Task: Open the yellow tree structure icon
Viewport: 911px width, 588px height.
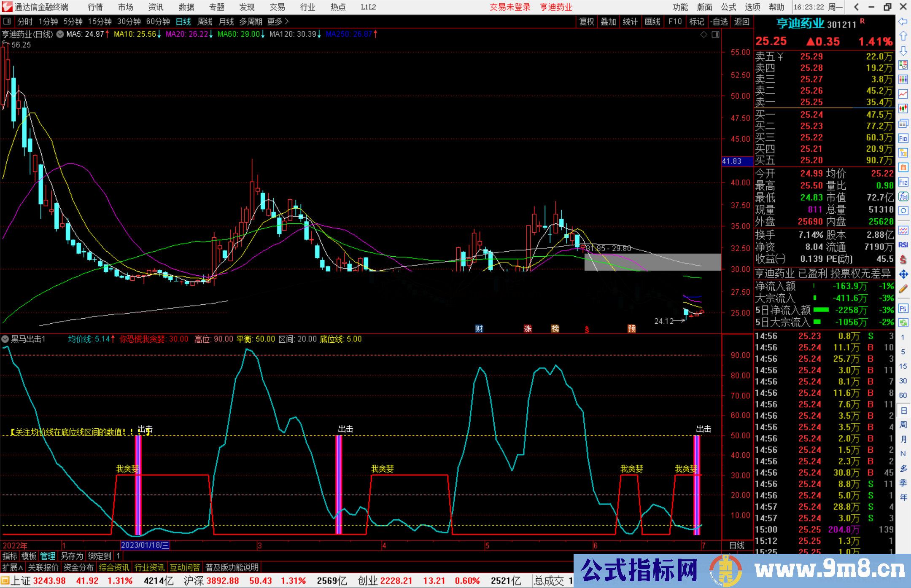Action: tap(903, 153)
